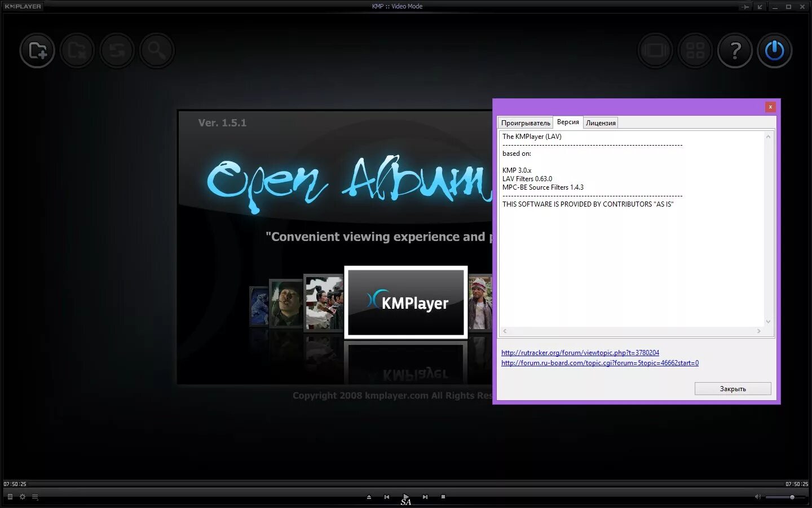Click the add album folder icon

pos(37,51)
